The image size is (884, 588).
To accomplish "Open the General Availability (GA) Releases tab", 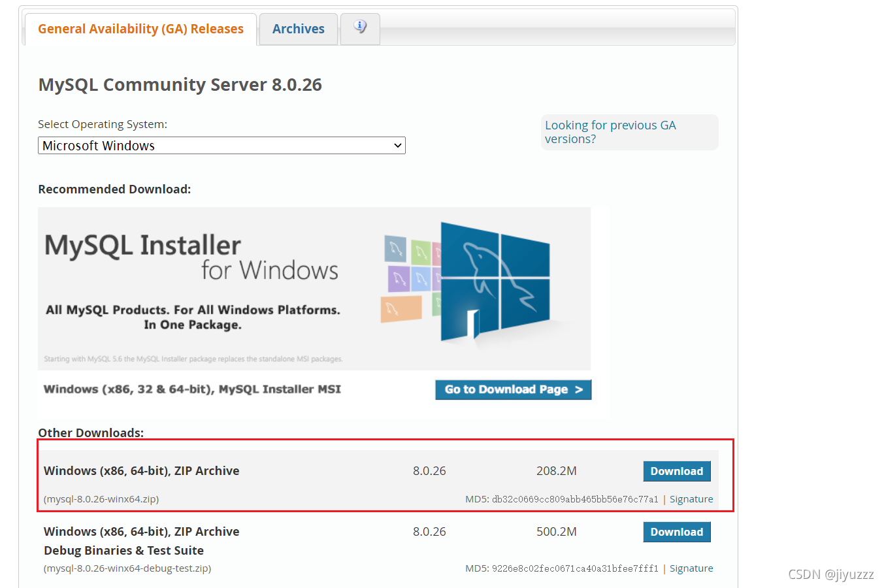I will pyautogui.click(x=140, y=29).
